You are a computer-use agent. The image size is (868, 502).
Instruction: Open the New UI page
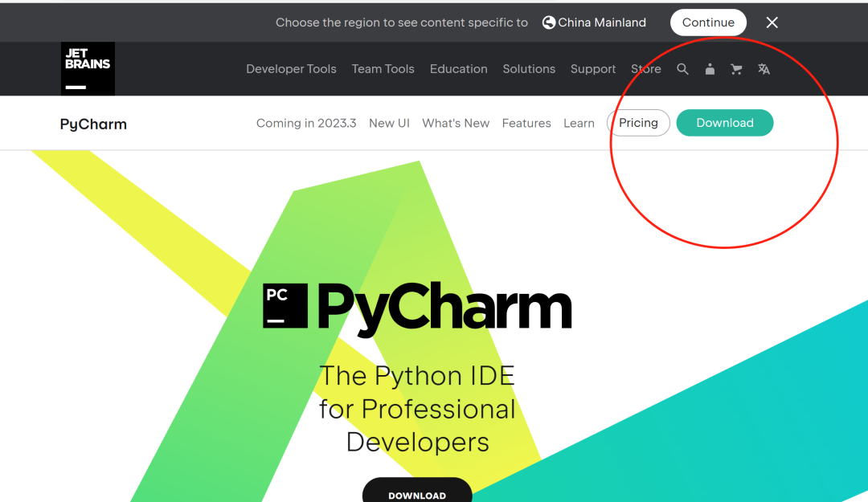[x=389, y=124]
